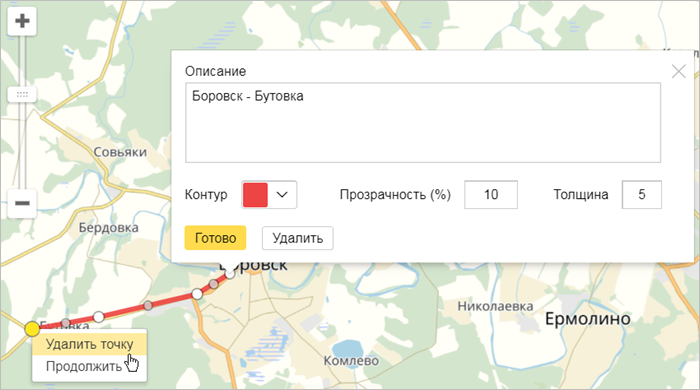The width and height of the screenshot is (700, 390).
Task: Choose Удалить точку from the context menu
Action: [89, 344]
